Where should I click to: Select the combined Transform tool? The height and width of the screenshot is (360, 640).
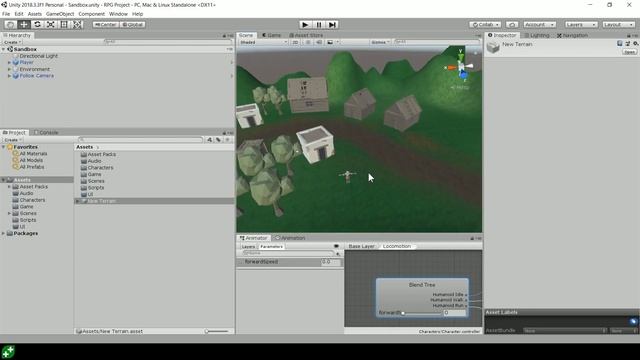(77, 24)
